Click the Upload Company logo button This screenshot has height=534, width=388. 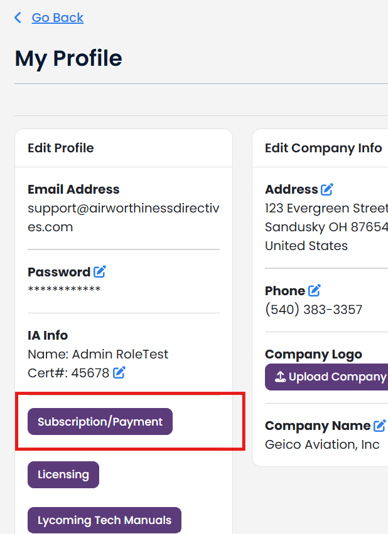pos(326,377)
